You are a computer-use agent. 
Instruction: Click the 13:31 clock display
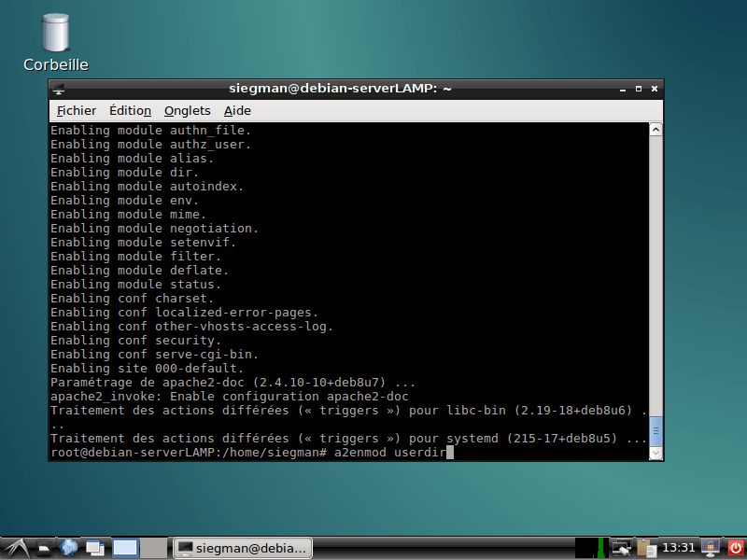[679, 547]
